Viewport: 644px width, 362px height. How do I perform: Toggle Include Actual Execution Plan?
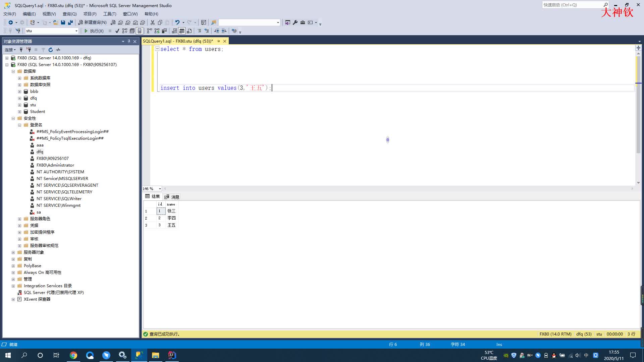pyautogui.click(x=150, y=31)
